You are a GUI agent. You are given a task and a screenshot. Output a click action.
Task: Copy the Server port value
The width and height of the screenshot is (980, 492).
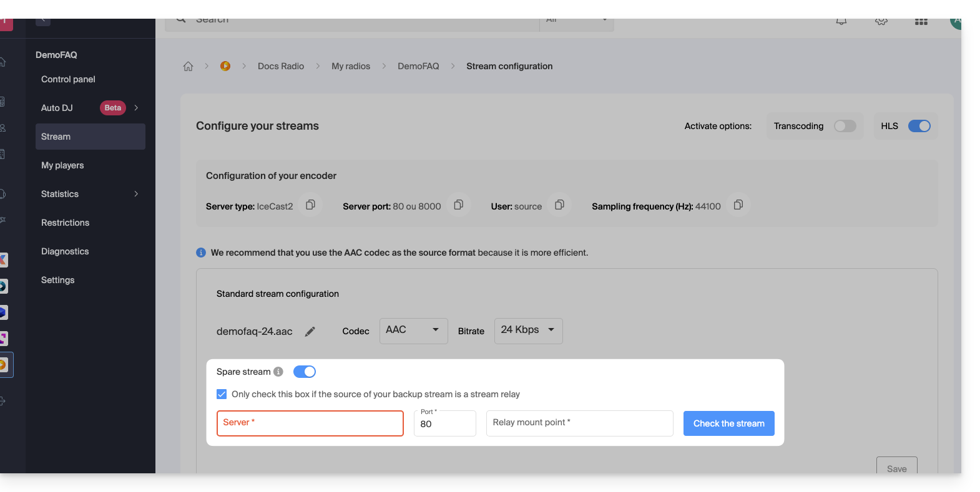(x=458, y=205)
